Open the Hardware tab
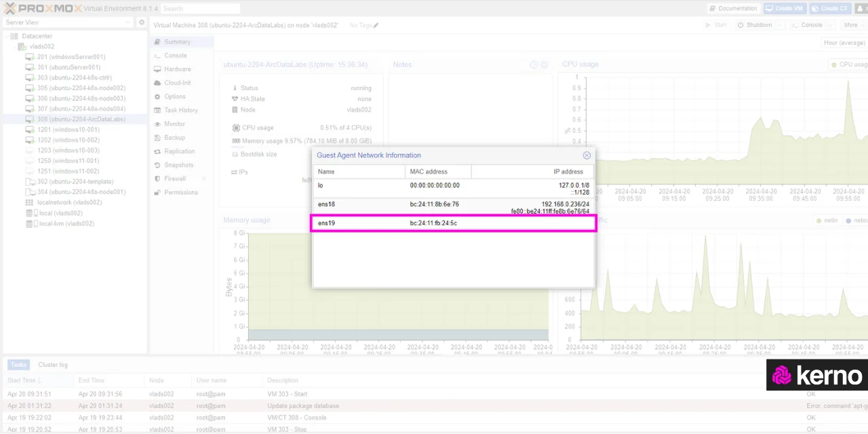 click(181, 69)
